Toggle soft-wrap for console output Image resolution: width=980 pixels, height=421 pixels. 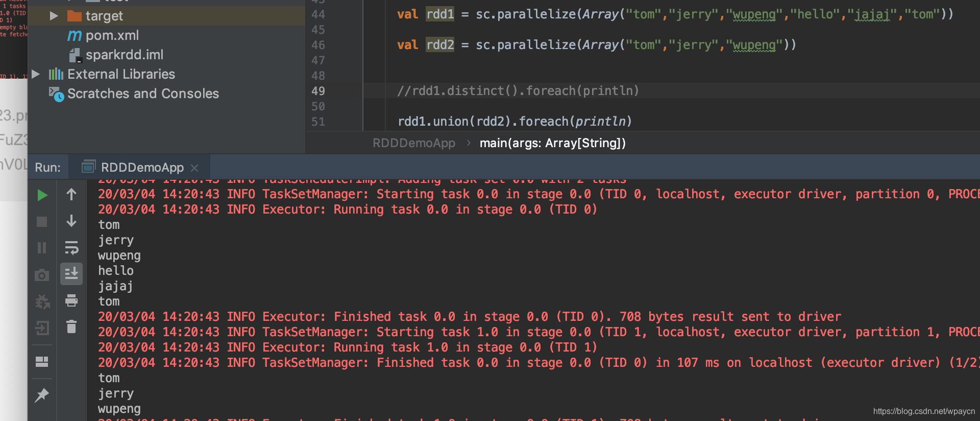(71, 248)
